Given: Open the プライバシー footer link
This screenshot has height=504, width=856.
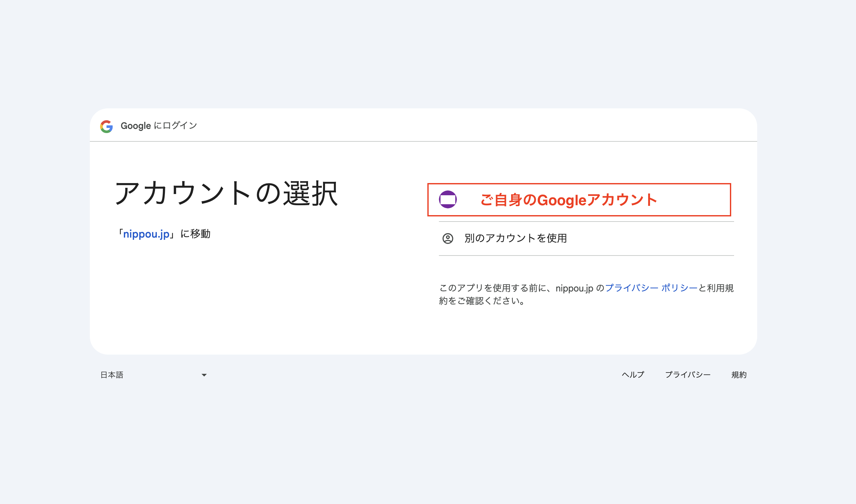Looking at the screenshot, I should pyautogui.click(x=688, y=374).
